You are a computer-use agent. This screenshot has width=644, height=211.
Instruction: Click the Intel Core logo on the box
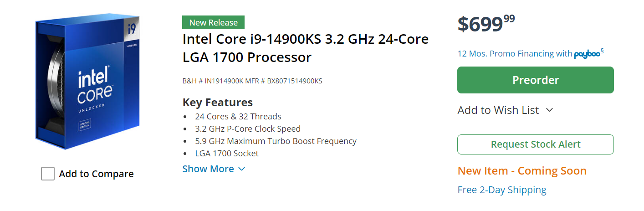coord(95,87)
